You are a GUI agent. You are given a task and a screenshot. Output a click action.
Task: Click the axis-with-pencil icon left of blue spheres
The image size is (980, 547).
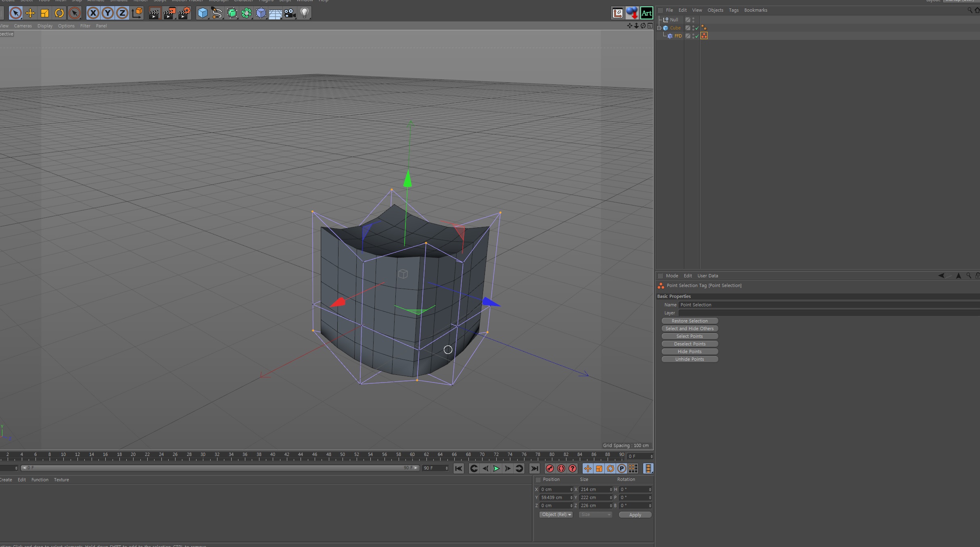(x=618, y=13)
